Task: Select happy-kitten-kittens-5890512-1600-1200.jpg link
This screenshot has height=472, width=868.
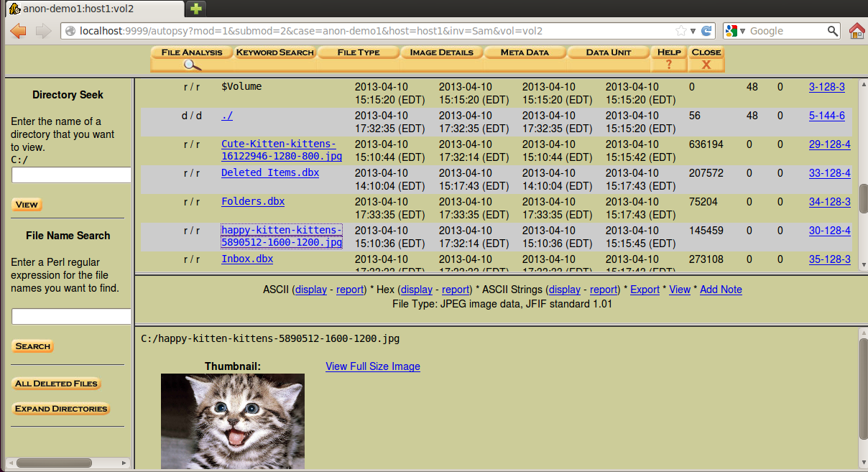Action: (x=282, y=236)
